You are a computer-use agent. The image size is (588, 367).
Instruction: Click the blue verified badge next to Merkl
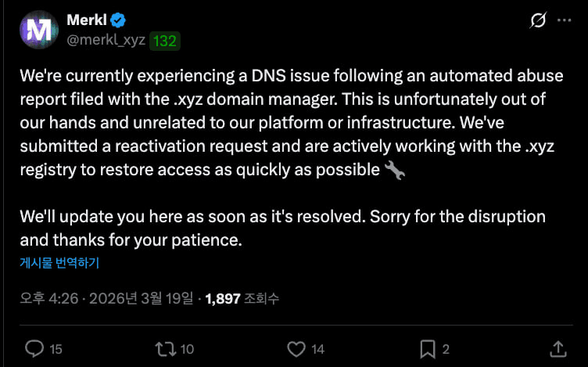(x=118, y=20)
